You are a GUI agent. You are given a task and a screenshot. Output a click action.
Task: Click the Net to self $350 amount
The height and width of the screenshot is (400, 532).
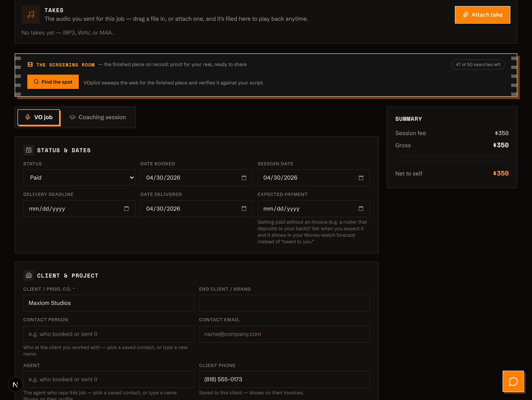pyautogui.click(x=501, y=173)
